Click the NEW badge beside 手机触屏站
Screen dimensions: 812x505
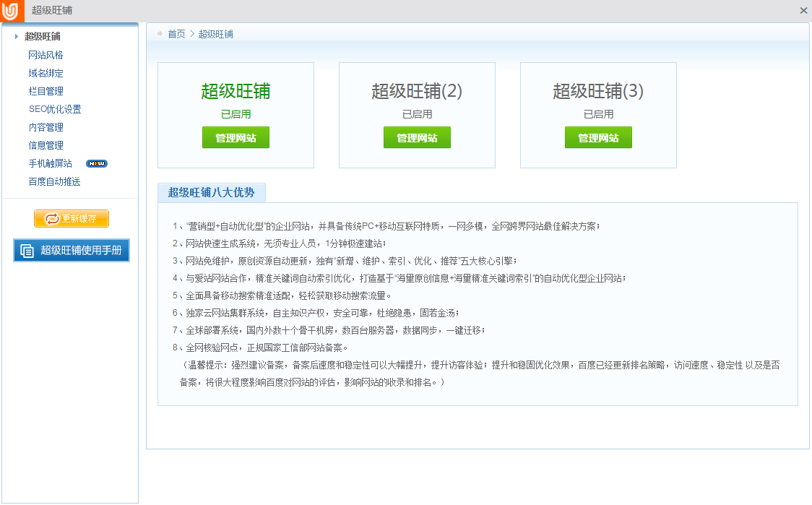(x=96, y=164)
